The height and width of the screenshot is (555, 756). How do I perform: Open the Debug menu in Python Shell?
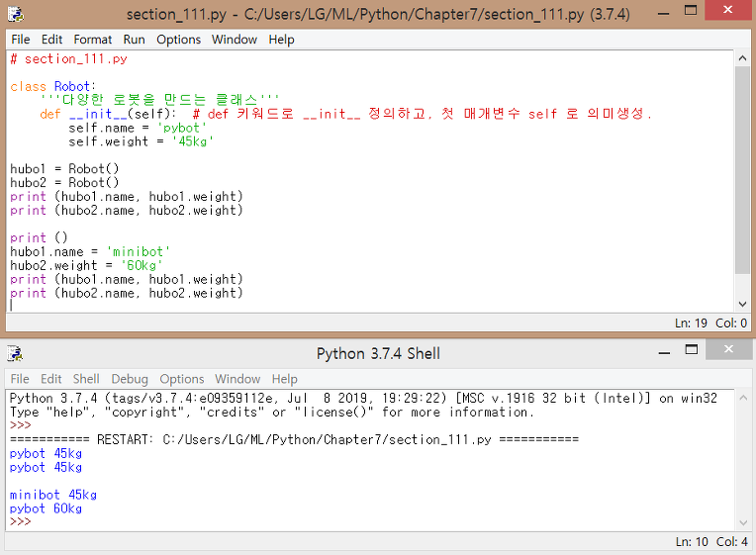[130, 379]
